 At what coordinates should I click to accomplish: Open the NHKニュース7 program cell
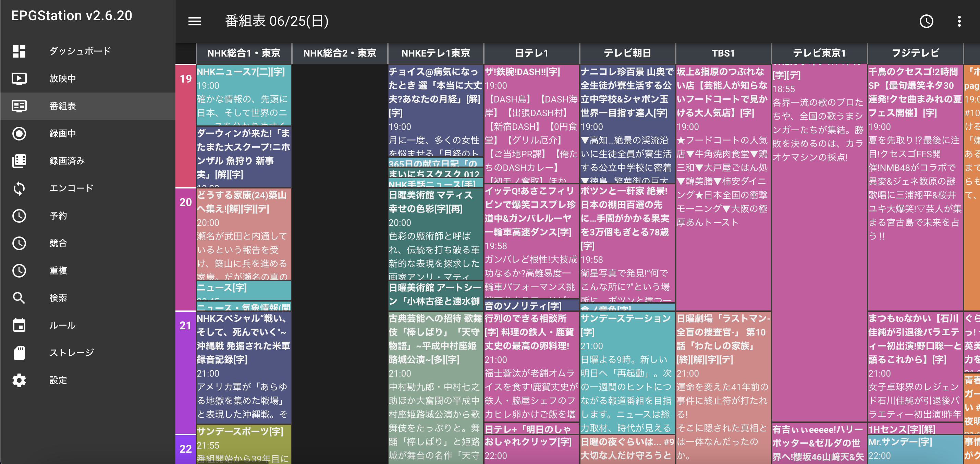[x=244, y=95]
